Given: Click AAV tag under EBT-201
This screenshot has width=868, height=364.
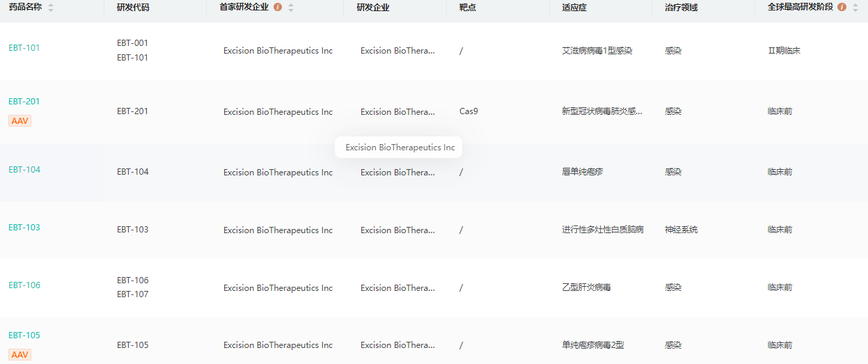Looking at the screenshot, I should (19, 120).
